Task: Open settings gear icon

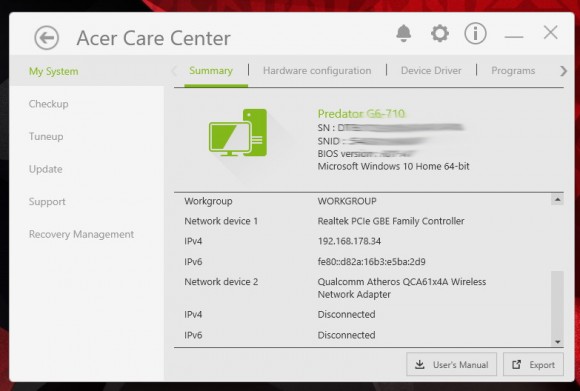Action: click(x=440, y=34)
